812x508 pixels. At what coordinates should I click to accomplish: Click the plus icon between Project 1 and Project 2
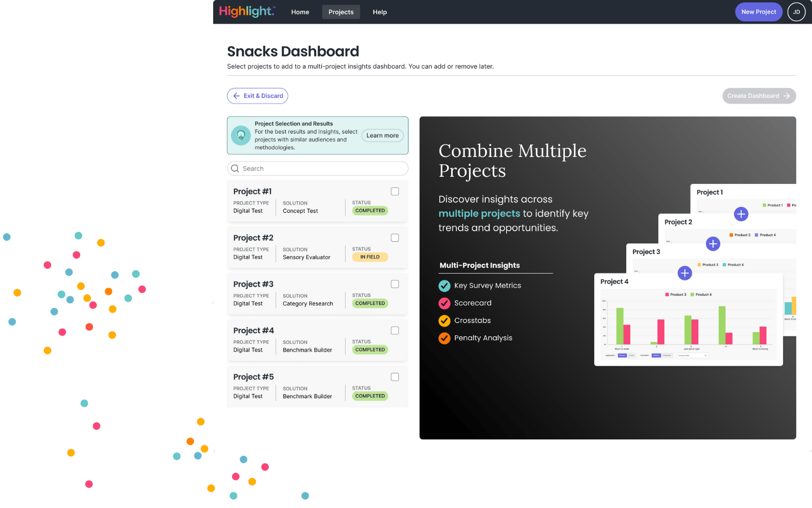pos(741,214)
